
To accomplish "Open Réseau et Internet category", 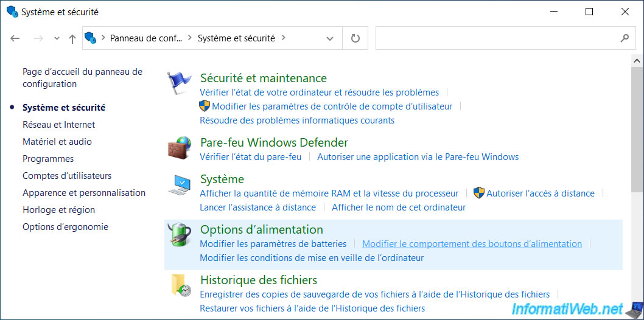I will click(58, 124).
